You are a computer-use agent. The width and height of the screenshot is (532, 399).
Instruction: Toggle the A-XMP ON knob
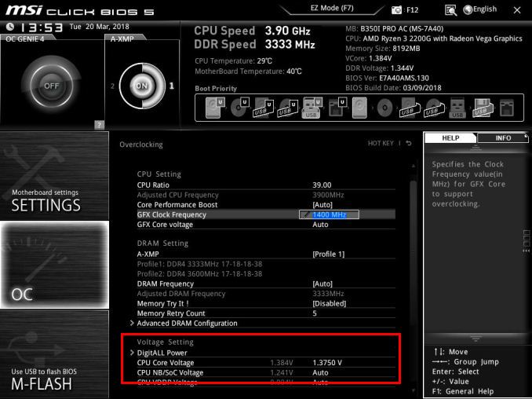tap(142, 86)
